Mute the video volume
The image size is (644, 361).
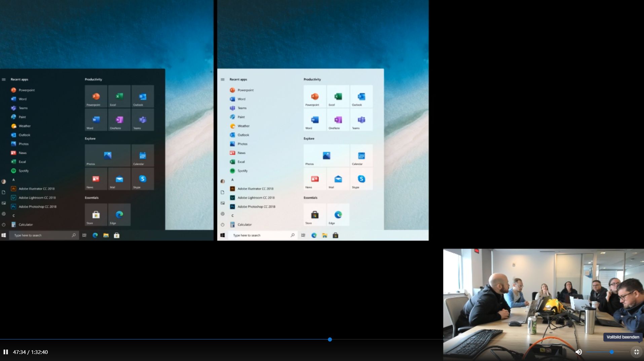(578, 352)
